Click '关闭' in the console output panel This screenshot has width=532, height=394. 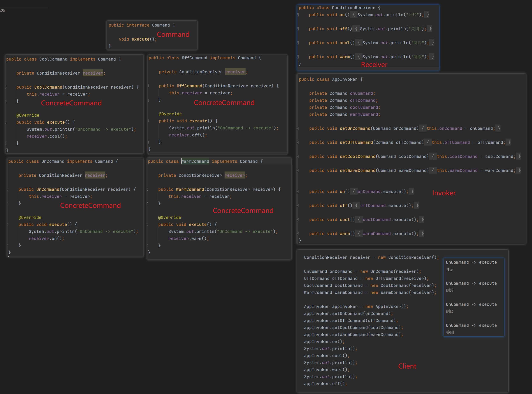(x=450, y=332)
